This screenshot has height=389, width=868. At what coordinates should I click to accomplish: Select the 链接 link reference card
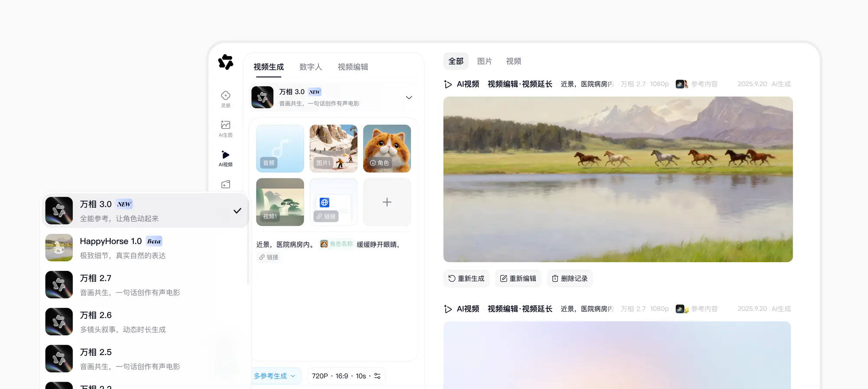[x=333, y=202]
